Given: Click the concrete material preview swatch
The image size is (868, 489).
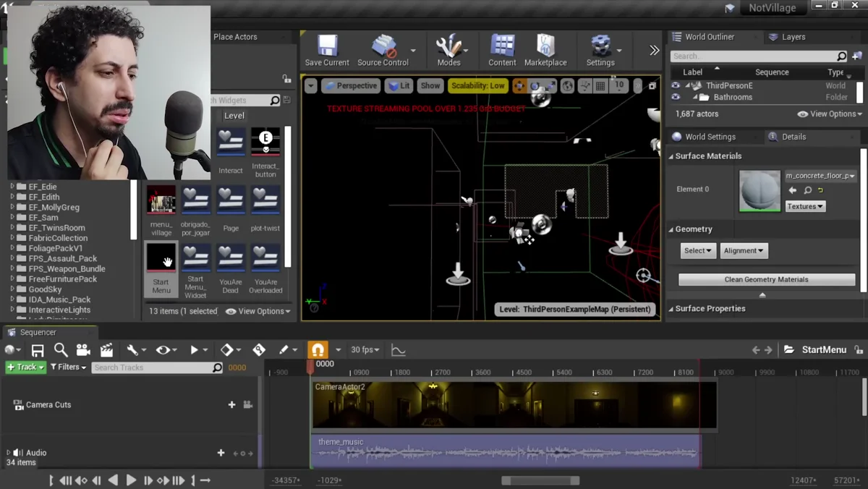Looking at the screenshot, I should pos(759,191).
